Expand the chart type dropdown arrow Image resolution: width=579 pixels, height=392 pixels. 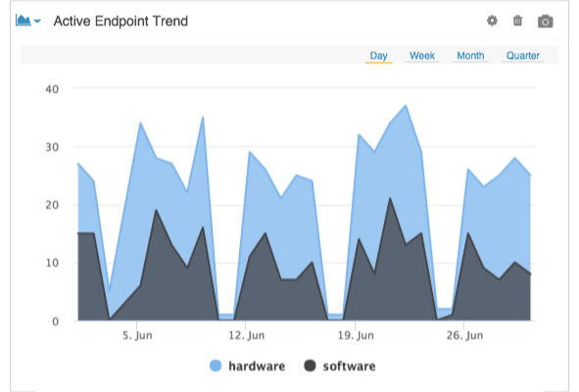click(37, 21)
